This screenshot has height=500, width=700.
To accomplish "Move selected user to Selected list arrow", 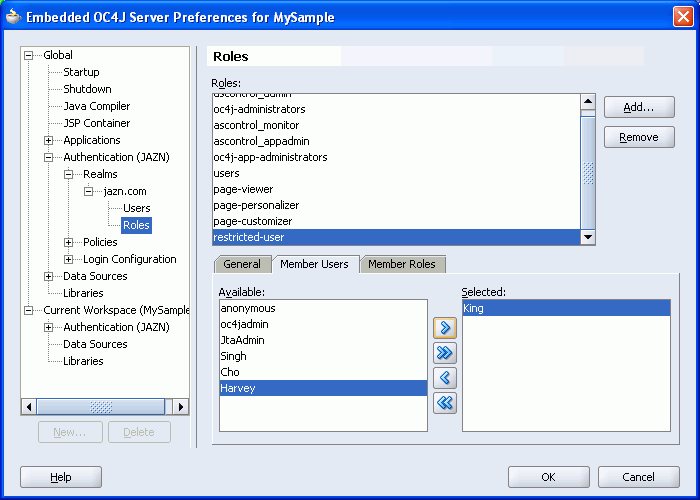I will tap(445, 328).
